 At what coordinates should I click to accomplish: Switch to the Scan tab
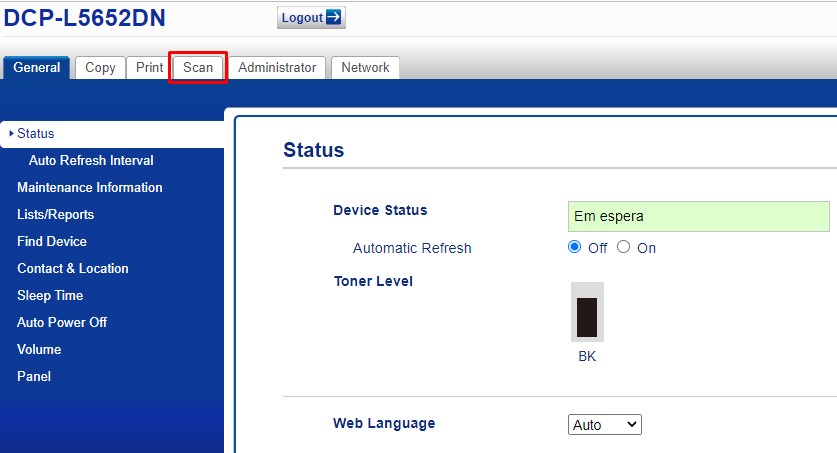point(198,68)
